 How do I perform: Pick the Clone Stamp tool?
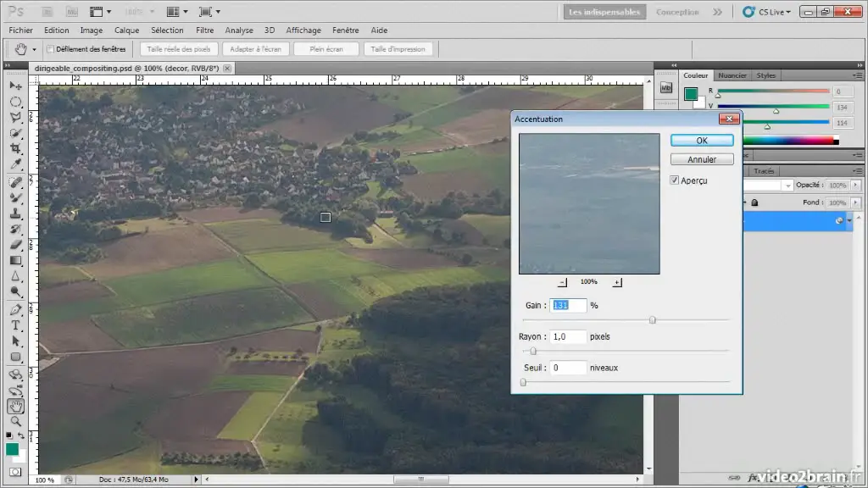coord(15,213)
